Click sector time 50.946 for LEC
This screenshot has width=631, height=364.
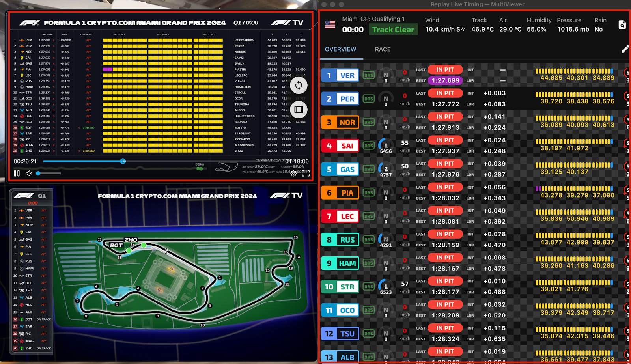tap(577, 219)
